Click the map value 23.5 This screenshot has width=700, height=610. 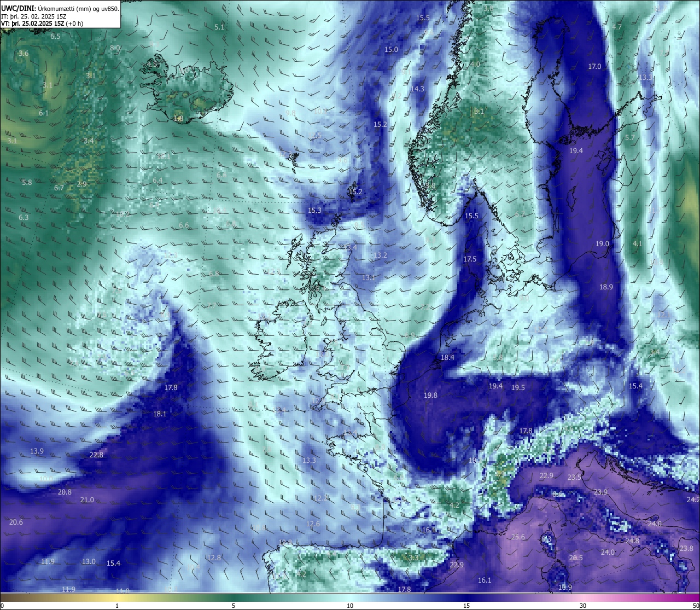coord(574,478)
